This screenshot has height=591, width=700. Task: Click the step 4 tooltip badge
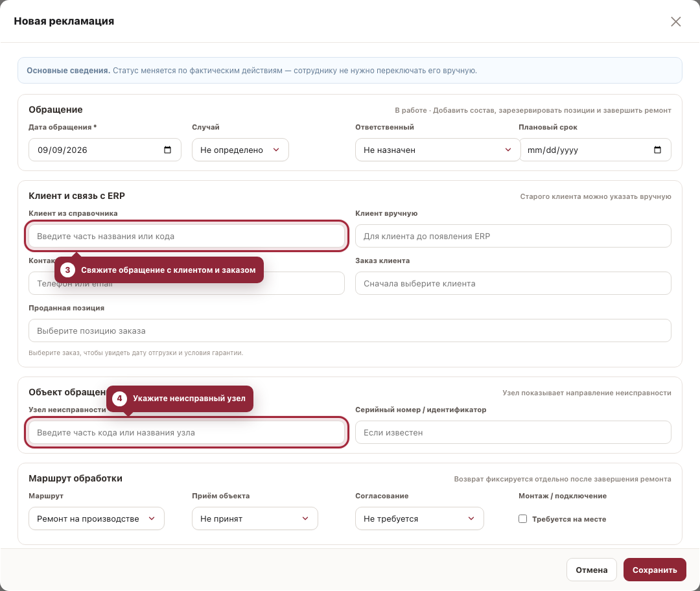tap(119, 398)
